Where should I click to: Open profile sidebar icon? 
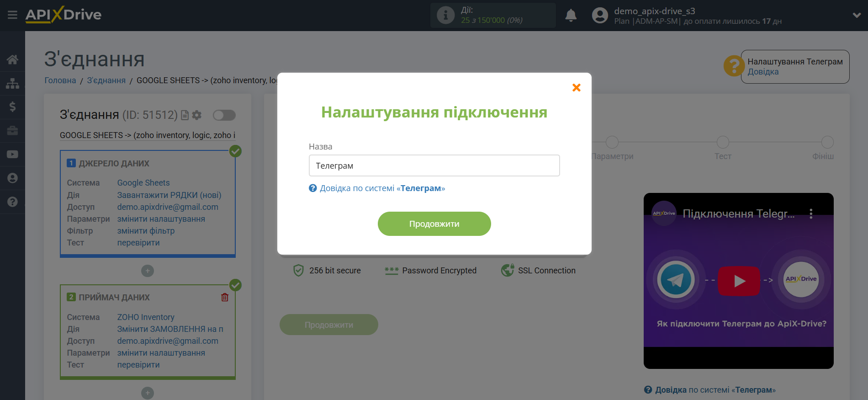click(x=12, y=178)
